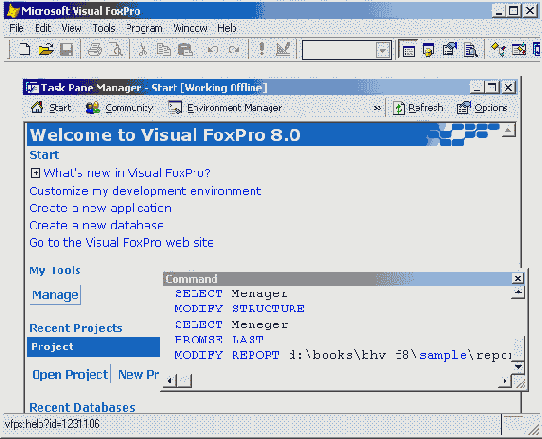Open the Tools menu
The height and width of the screenshot is (439, 542).
pos(104,28)
